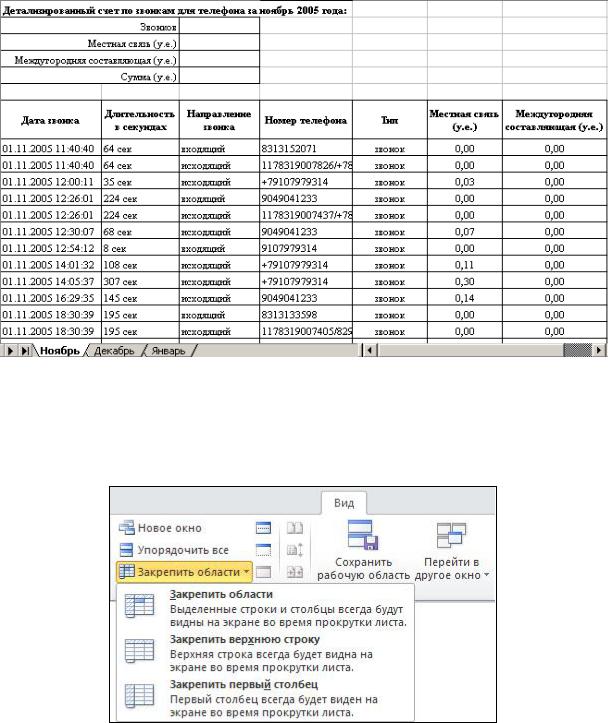This screenshot has width=608, height=723.
Task: Click the Reset Window Position icon
Action: tap(295, 572)
